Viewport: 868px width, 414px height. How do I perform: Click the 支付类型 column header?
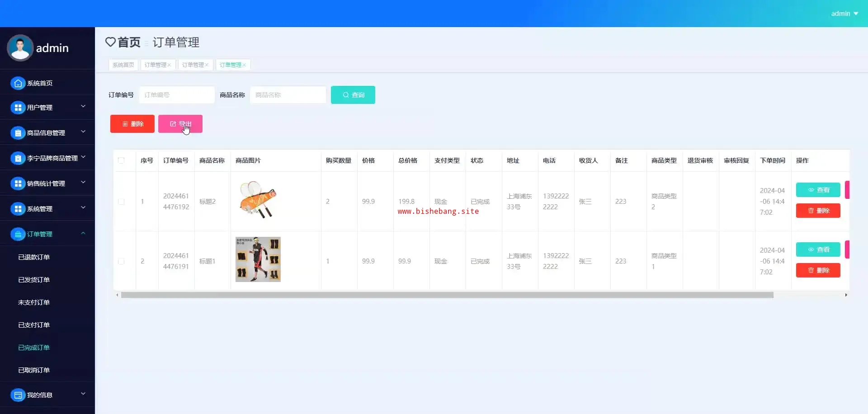[447, 160]
